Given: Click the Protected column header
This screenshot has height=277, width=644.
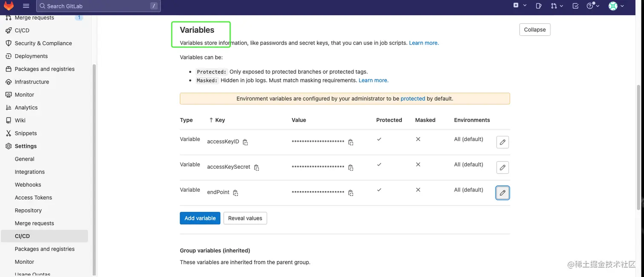Looking at the screenshot, I should 389,120.
